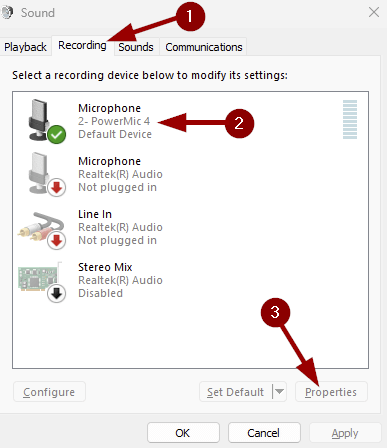The height and width of the screenshot is (448, 387).
Task: Confirm with the OK button
Action: [183, 433]
